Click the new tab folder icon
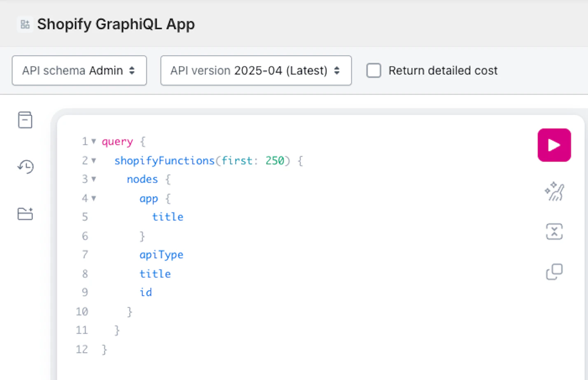Screen dimensions: 588x380 [25, 213]
